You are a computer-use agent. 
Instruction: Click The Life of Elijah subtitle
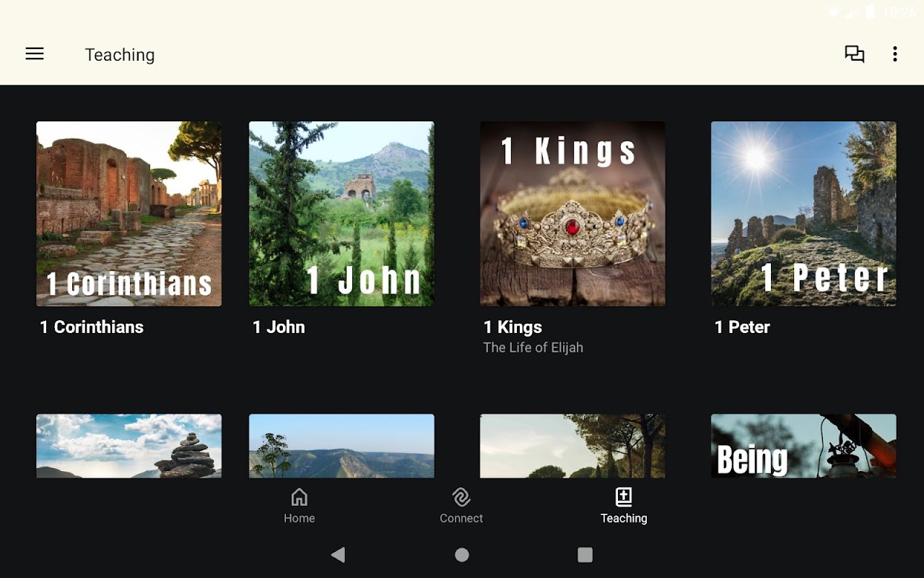[533, 348]
